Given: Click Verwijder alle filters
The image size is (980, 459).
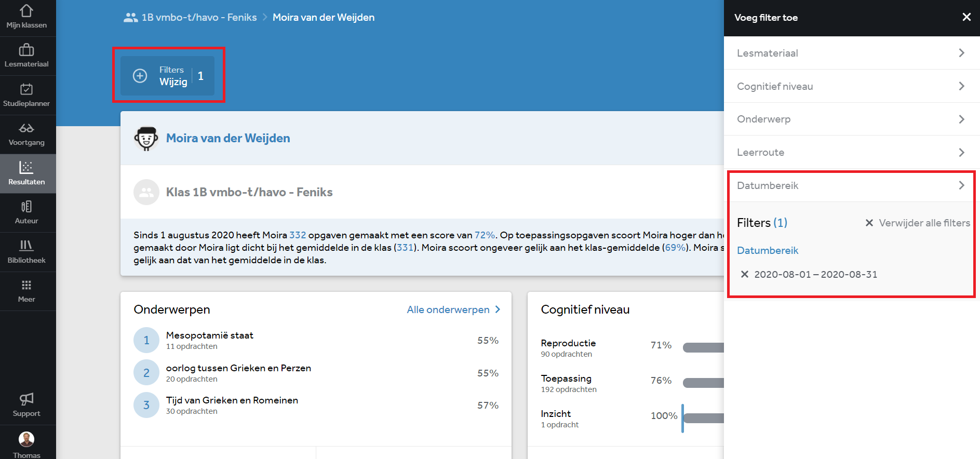Looking at the screenshot, I should click(918, 223).
